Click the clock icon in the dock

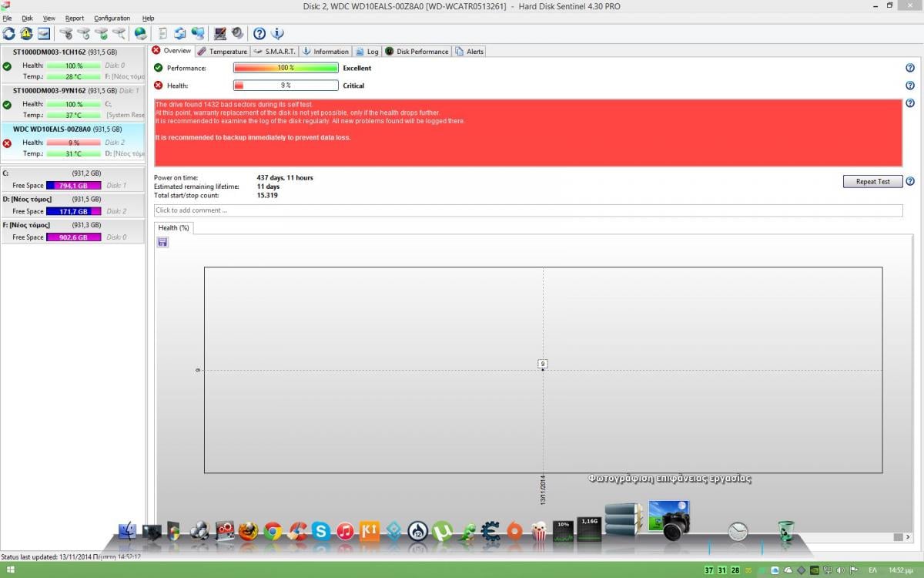point(738,531)
